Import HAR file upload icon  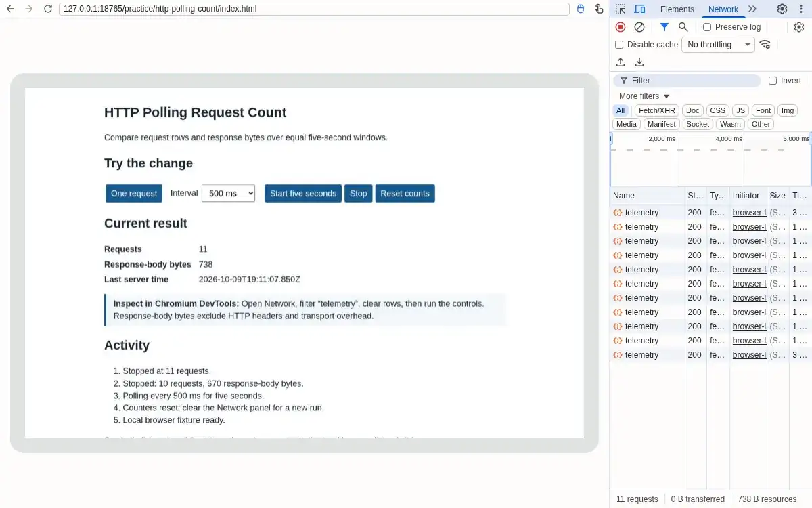(621, 62)
